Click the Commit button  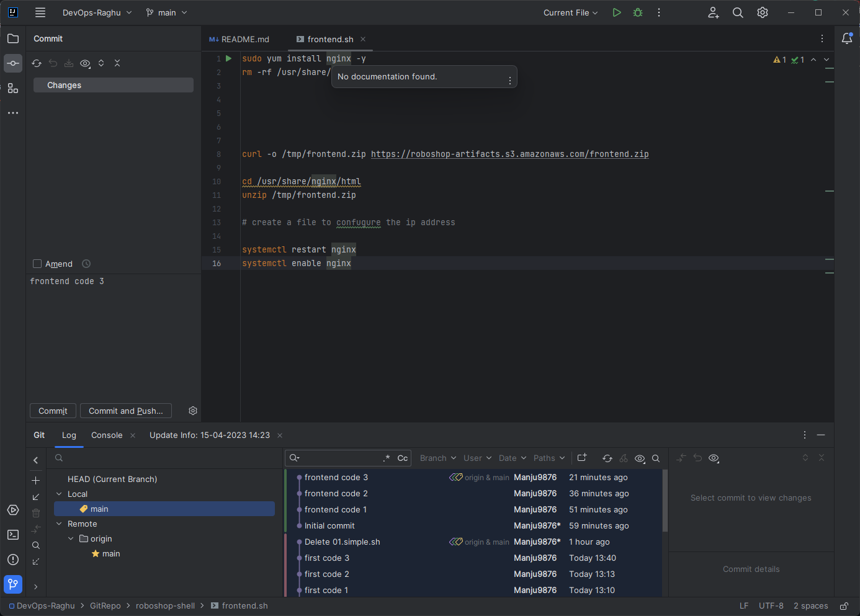tap(53, 411)
